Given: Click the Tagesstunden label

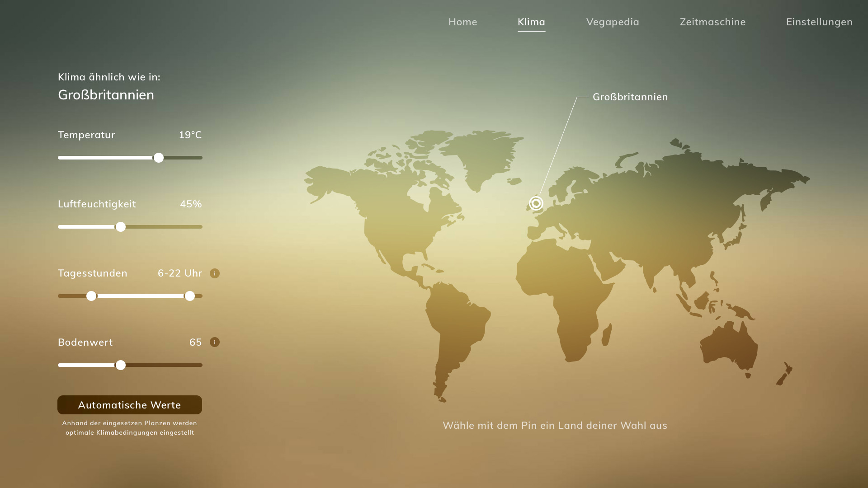Looking at the screenshot, I should [93, 273].
